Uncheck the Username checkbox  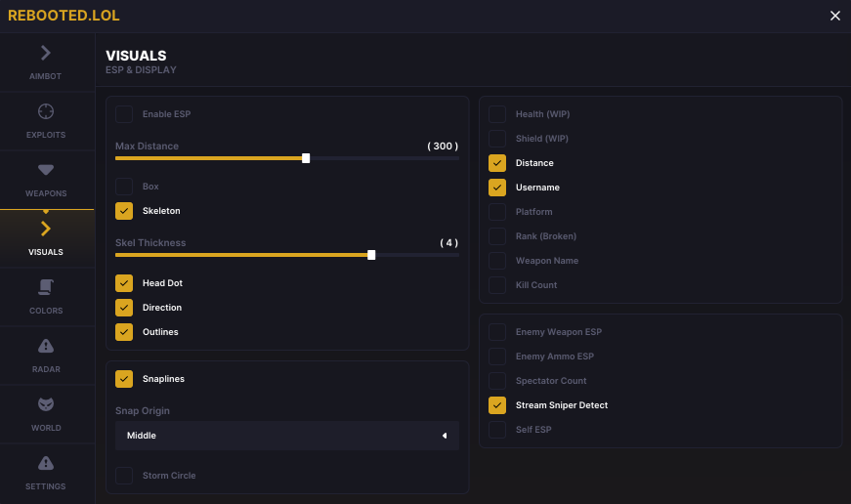(x=497, y=188)
